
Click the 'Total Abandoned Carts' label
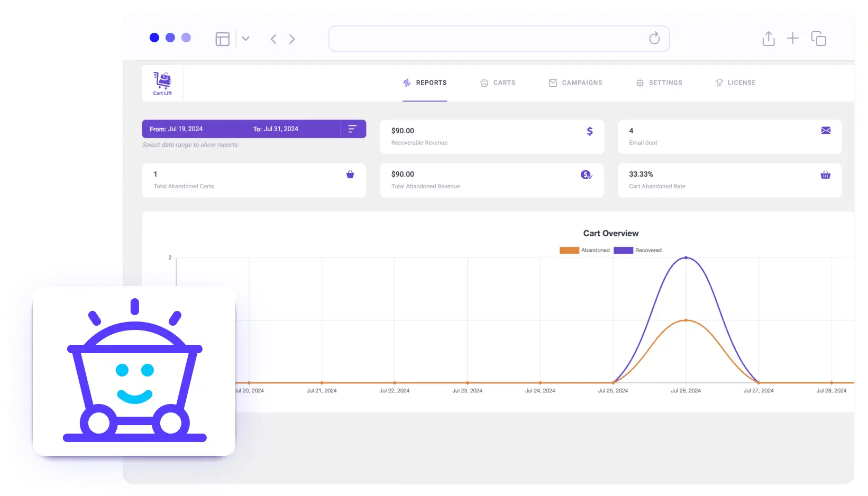[x=184, y=186]
